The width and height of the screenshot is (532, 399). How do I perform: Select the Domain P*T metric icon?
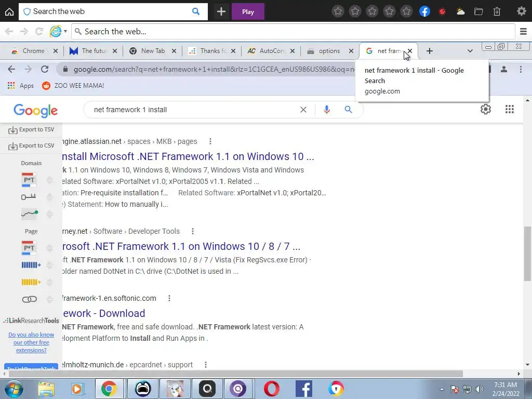29,180
